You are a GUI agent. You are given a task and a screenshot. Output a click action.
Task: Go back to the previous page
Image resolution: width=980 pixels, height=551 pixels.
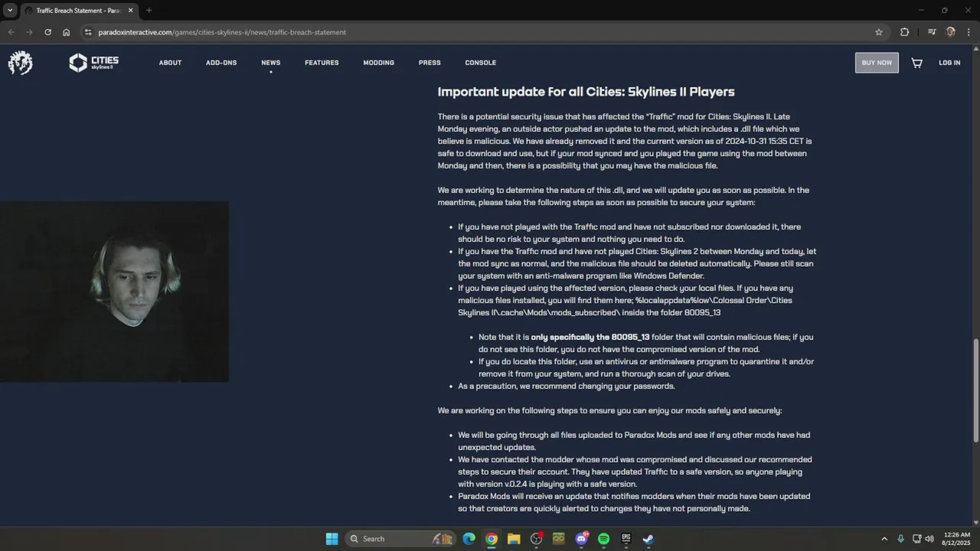point(11,32)
